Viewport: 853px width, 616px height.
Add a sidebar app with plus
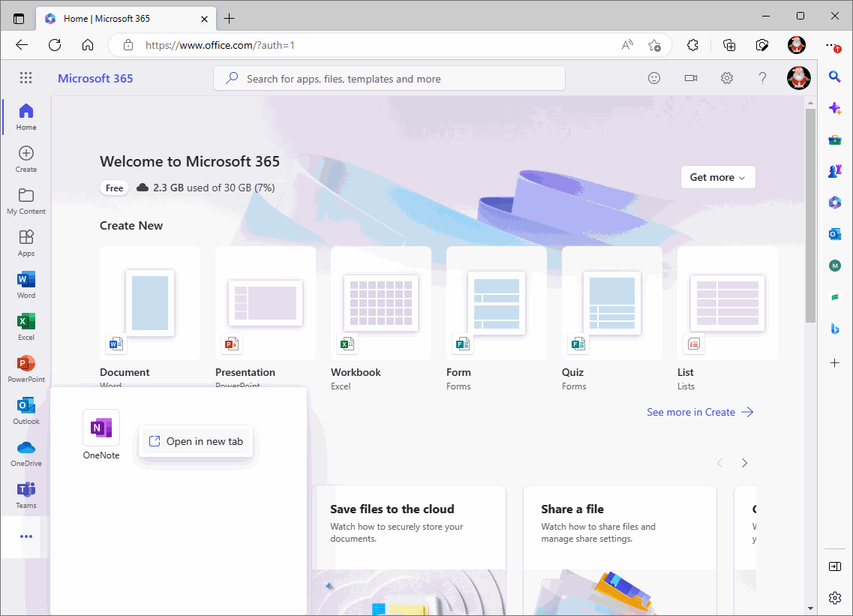tap(834, 362)
